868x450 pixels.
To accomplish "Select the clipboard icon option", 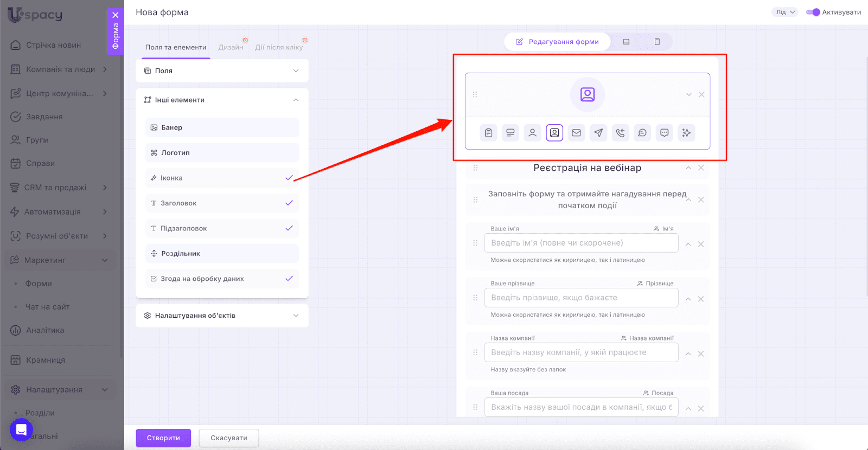I will [488, 133].
